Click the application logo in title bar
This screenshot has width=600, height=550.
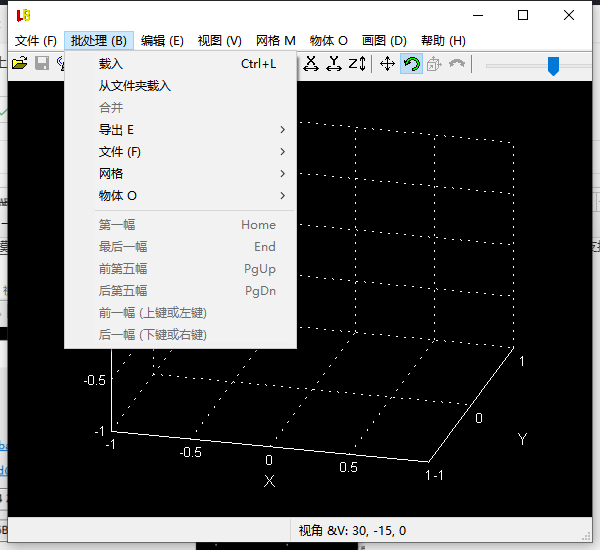coord(23,15)
